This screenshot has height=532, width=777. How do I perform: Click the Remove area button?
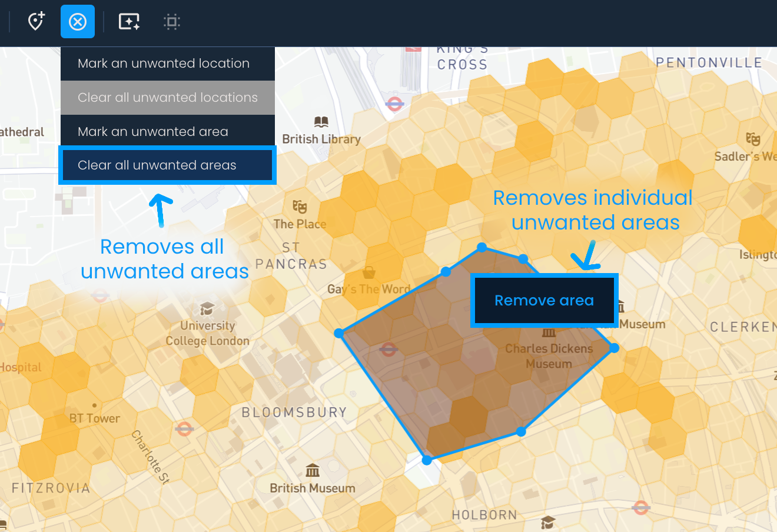tap(544, 300)
